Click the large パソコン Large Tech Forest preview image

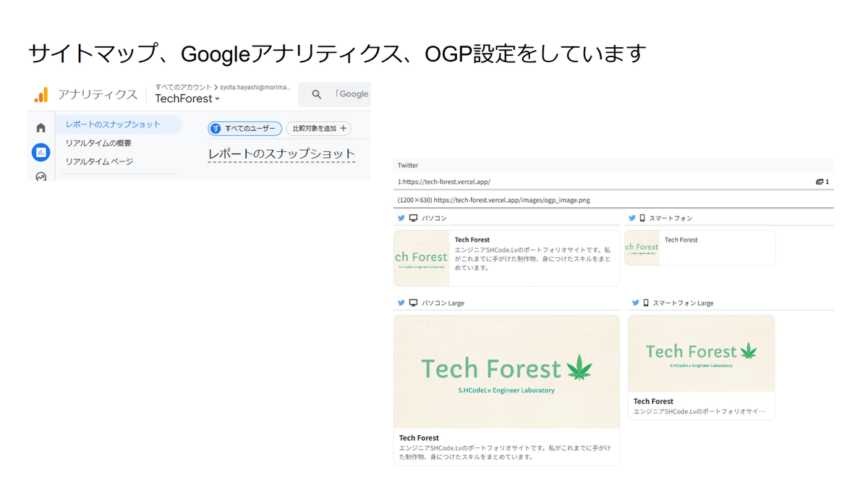tap(506, 371)
